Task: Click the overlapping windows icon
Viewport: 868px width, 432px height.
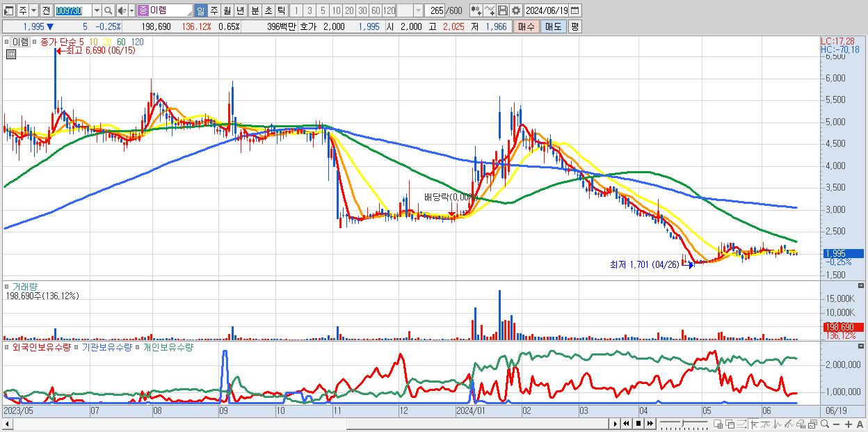Action: coord(730,424)
